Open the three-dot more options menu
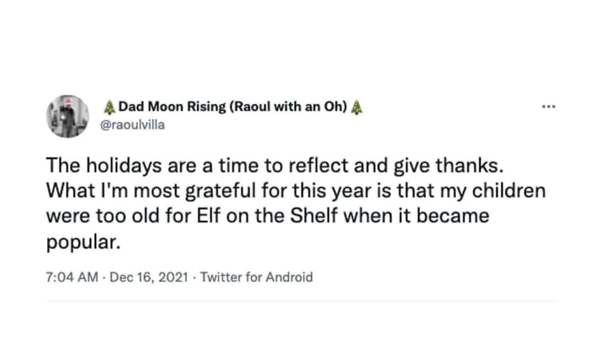This screenshot has height=364, width=596. point(548,106)
